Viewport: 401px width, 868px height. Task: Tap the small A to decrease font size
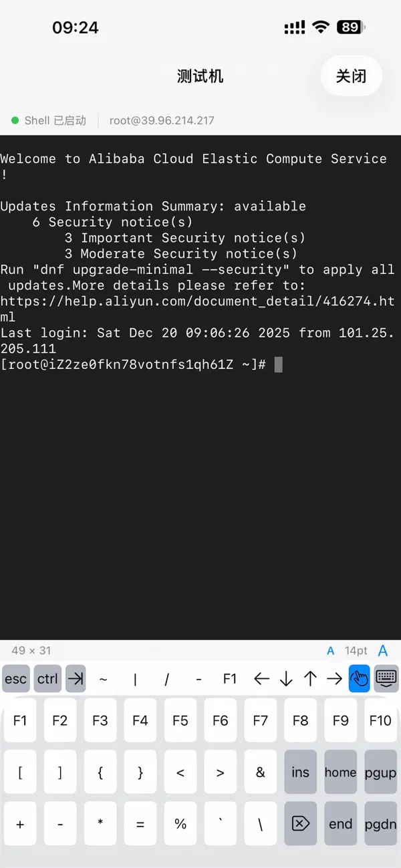[x=330, y=649]
